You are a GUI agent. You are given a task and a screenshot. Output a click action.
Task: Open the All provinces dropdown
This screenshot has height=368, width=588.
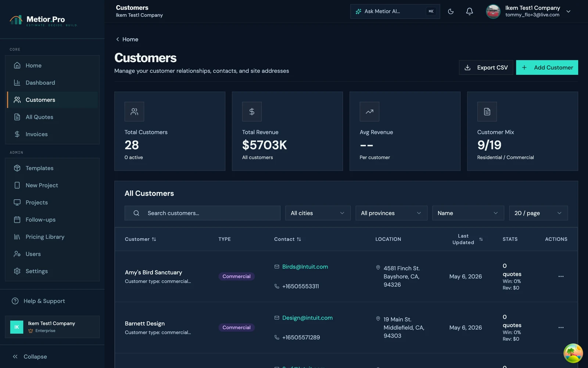pos(391,213)
